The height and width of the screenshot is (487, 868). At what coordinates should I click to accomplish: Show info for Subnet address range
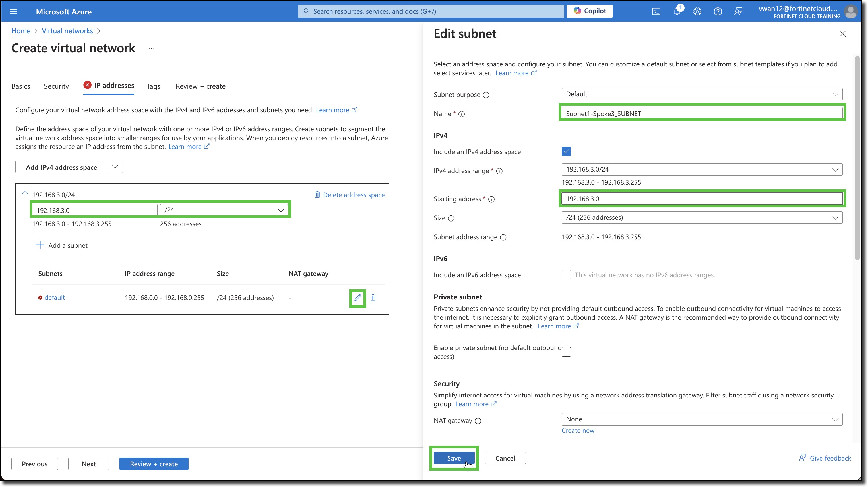[x=503, y=237]
